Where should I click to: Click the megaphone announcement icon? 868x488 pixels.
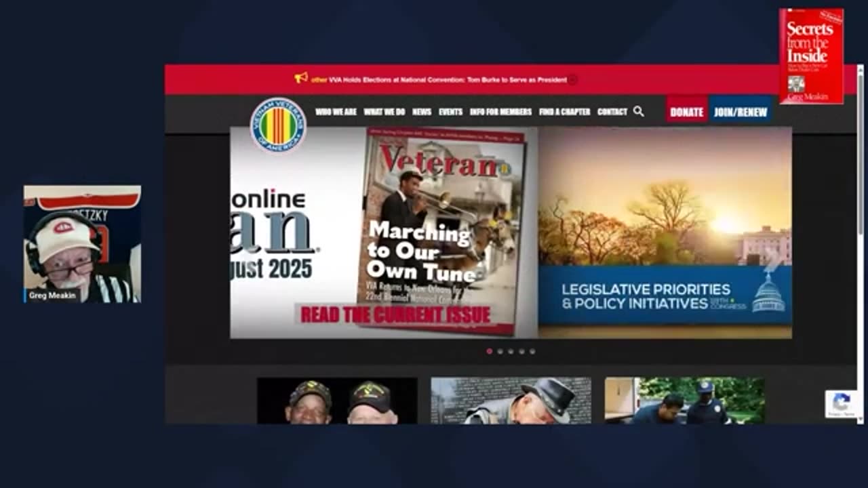(301, 78)
